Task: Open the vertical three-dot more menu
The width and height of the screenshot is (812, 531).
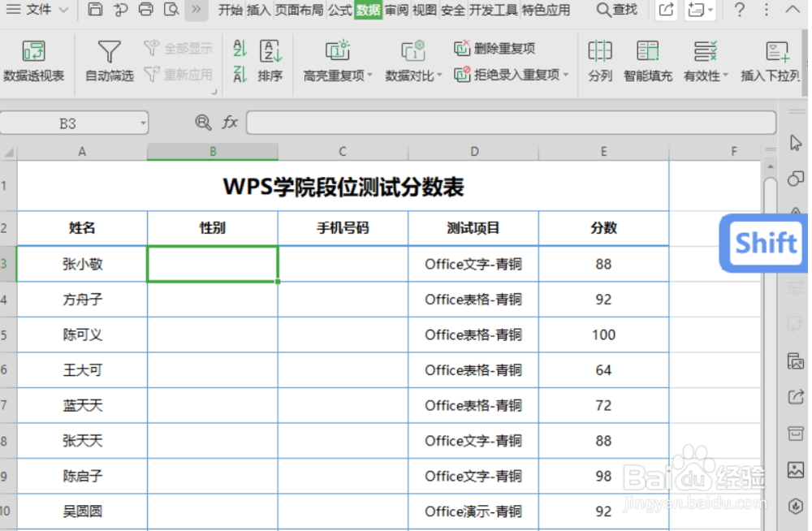Action: point(767,9)
